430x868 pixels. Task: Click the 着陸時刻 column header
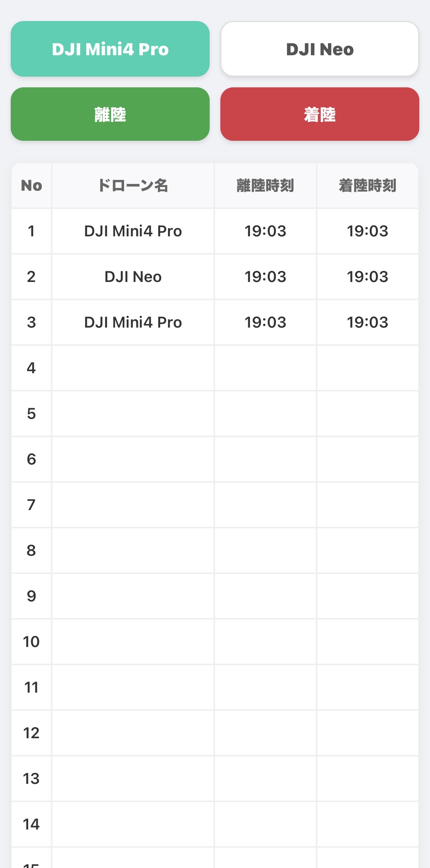pyautogui.click(x=367, y=186)
